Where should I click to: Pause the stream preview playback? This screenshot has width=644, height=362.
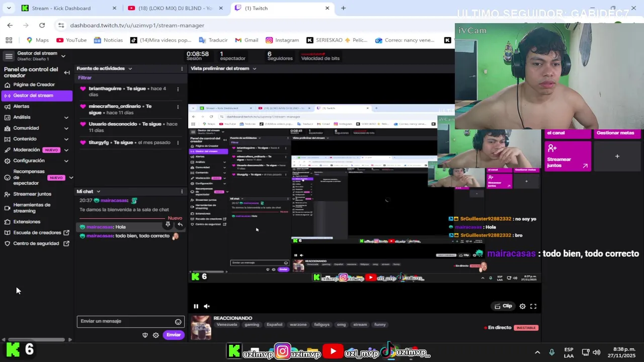[x=196, y=306]
